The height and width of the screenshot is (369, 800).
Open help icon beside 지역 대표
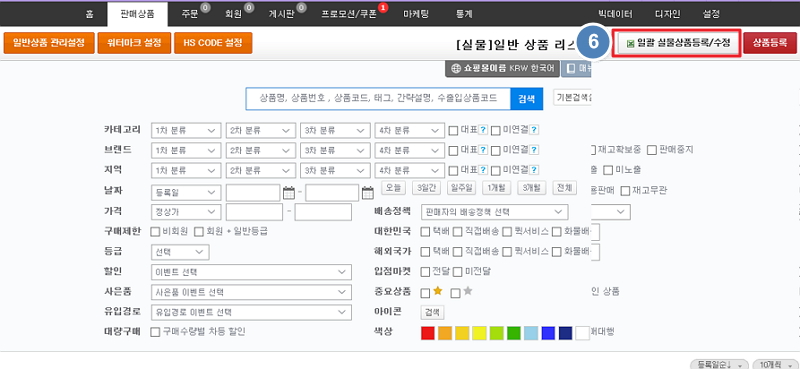(483, 170)
